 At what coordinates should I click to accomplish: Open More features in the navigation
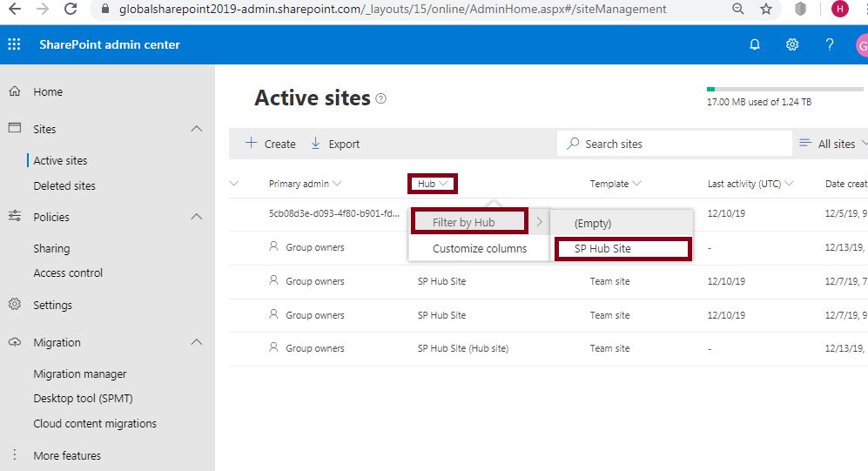[67, 455]
